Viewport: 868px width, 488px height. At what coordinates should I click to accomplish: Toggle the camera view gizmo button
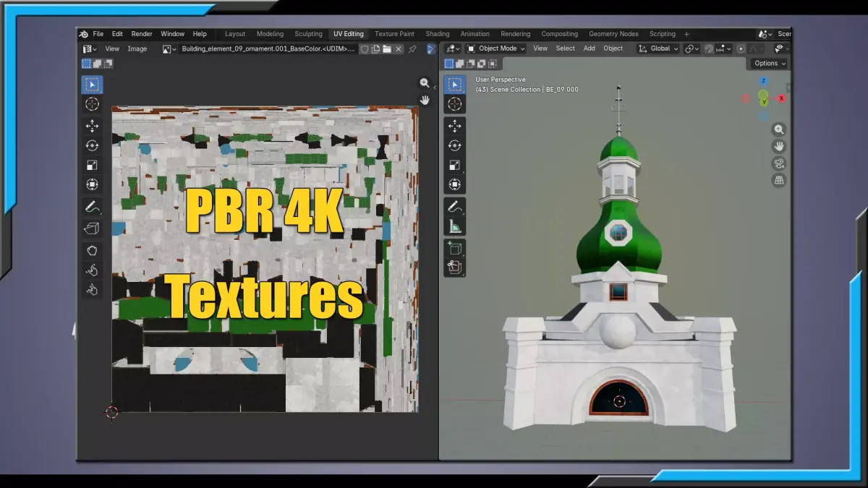[779, 163]
